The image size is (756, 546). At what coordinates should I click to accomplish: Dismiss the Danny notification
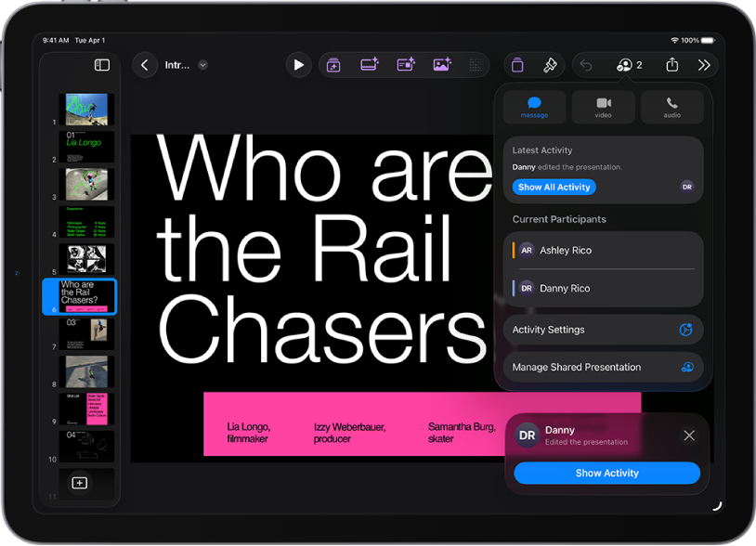[689, 435]
